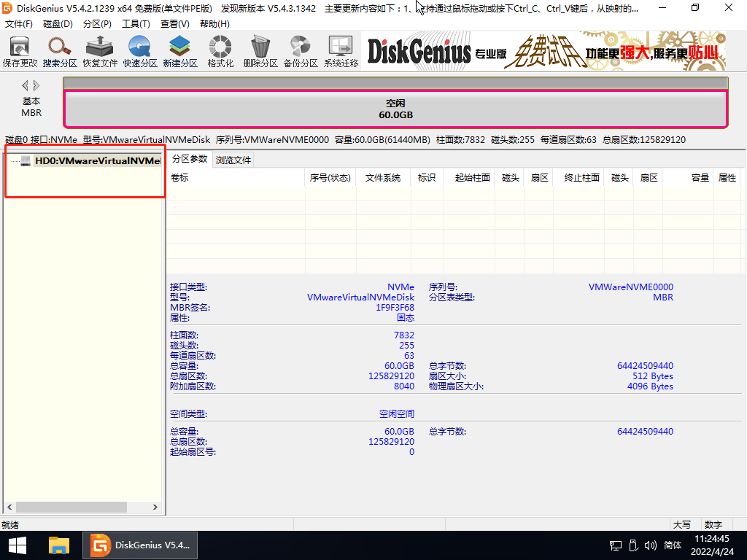Screen dimensions: 747x560
Task: Launch the 系统迁移 (System Migration) tool
Action: pos(341,52)
